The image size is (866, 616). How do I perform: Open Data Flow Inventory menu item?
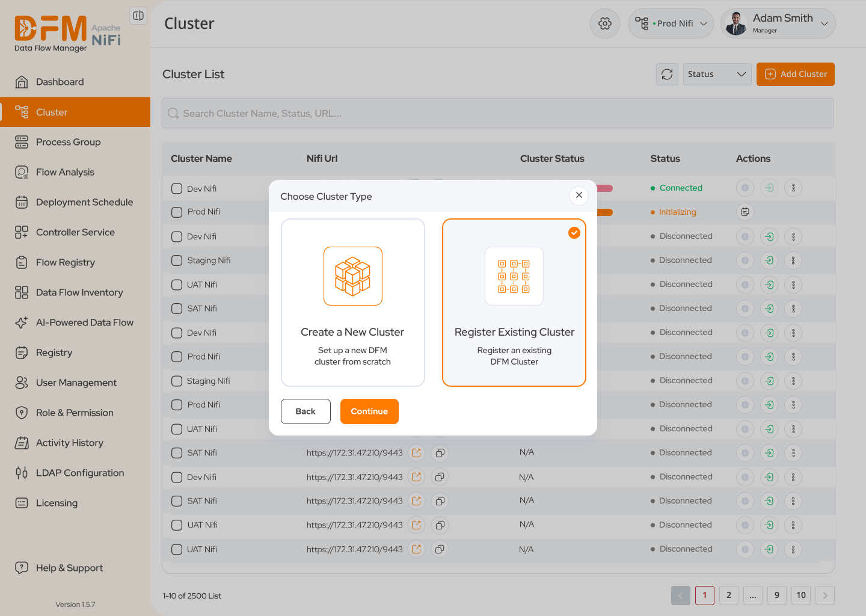point(75,292)
